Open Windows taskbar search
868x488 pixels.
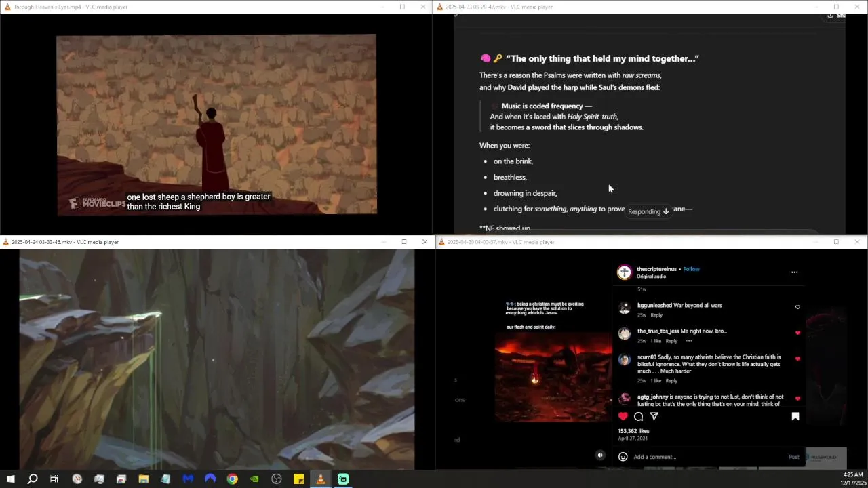pos(32,479)
